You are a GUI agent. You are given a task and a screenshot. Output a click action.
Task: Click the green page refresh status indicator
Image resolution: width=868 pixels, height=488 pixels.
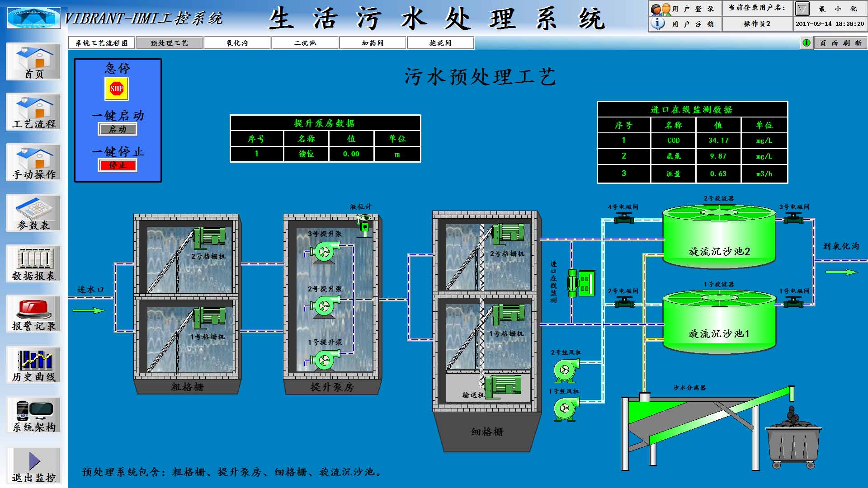807,43
